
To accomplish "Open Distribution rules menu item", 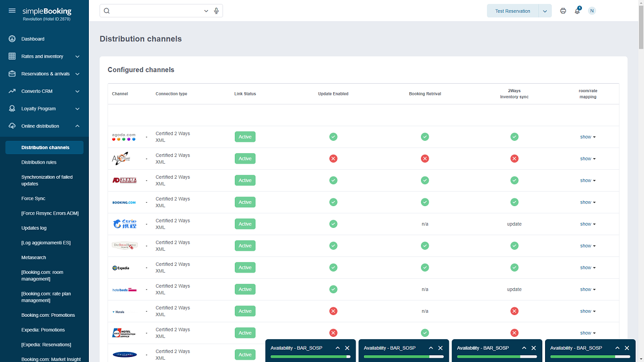I will click(x=39, y=162).
